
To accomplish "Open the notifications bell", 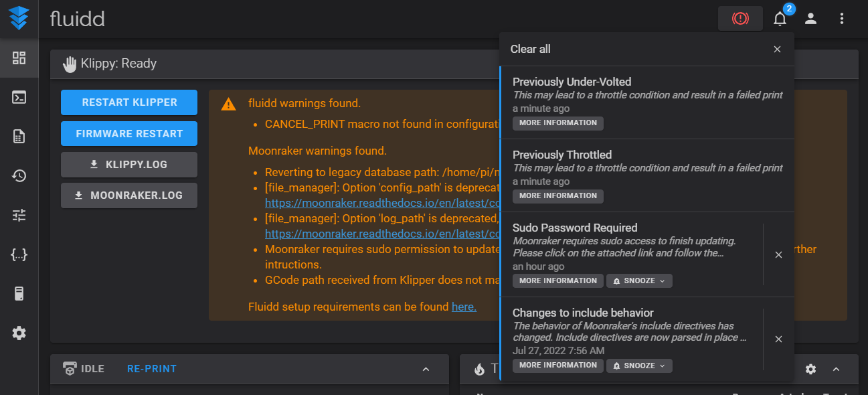I will point(780,18).
